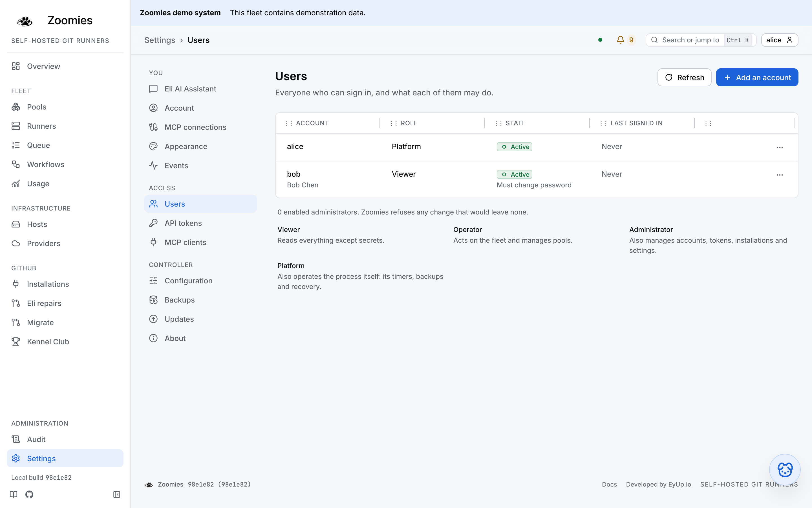Screen dimensions: 812x508
Task: Click the Active badge in bob's row
Action: tap(514, 174)
